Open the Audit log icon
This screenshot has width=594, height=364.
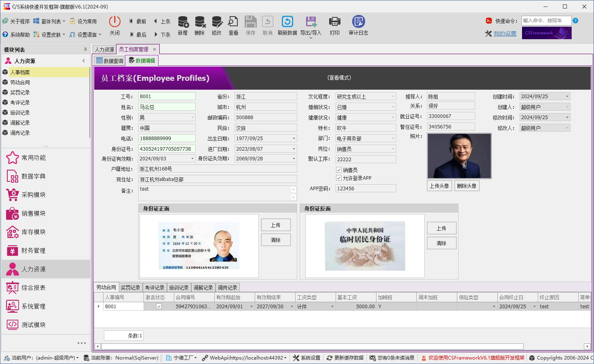(358, 21)
